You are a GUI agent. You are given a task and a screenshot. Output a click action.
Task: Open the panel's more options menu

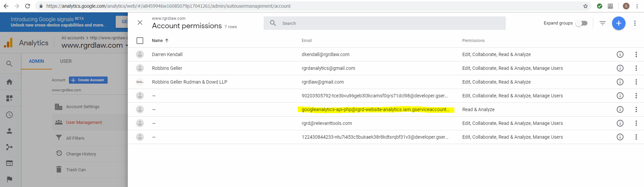[x=635, y=23]
